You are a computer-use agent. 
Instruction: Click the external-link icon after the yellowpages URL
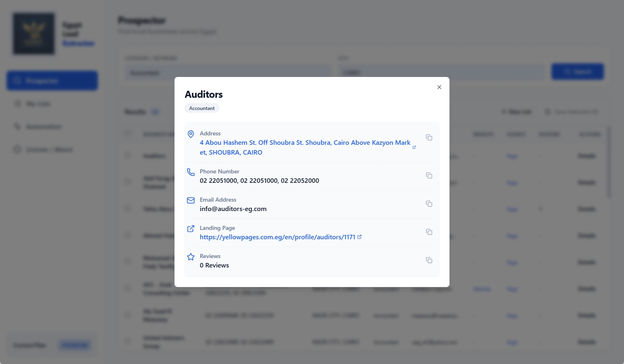click(x=359, y=237)
